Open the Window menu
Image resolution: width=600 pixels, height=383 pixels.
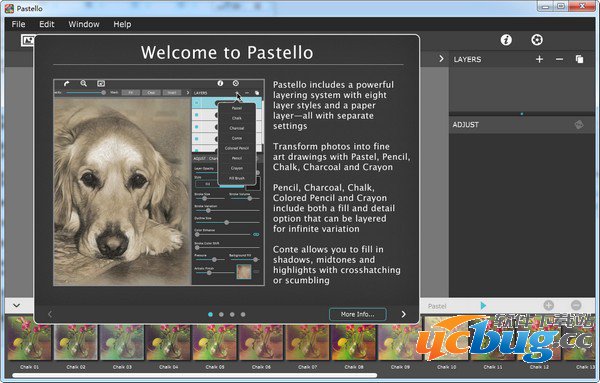pos(84,24)
